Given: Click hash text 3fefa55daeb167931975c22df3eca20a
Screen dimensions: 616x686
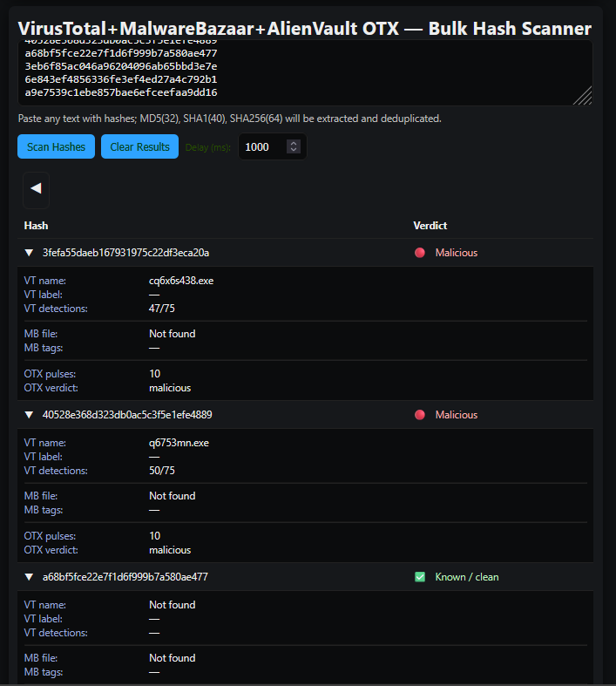Looking at the screenshot, I should (x=126, y=253).
